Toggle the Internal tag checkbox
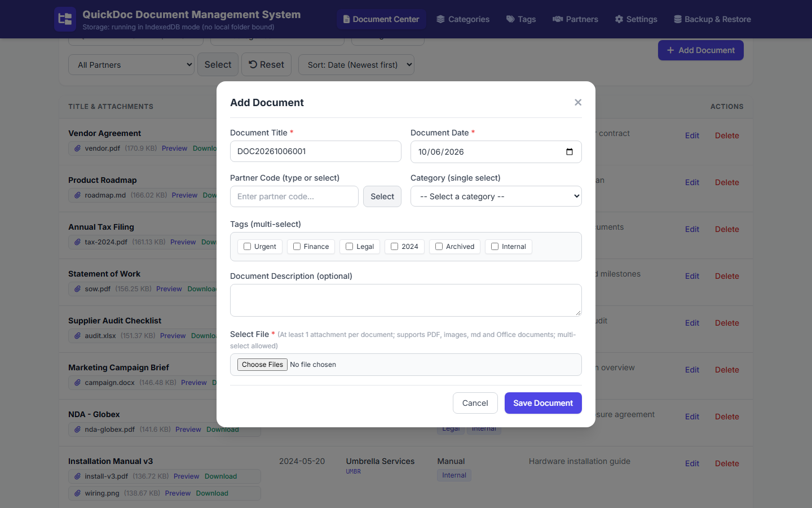This screenshot has width=812, height=508. click(x=495, y=247)
